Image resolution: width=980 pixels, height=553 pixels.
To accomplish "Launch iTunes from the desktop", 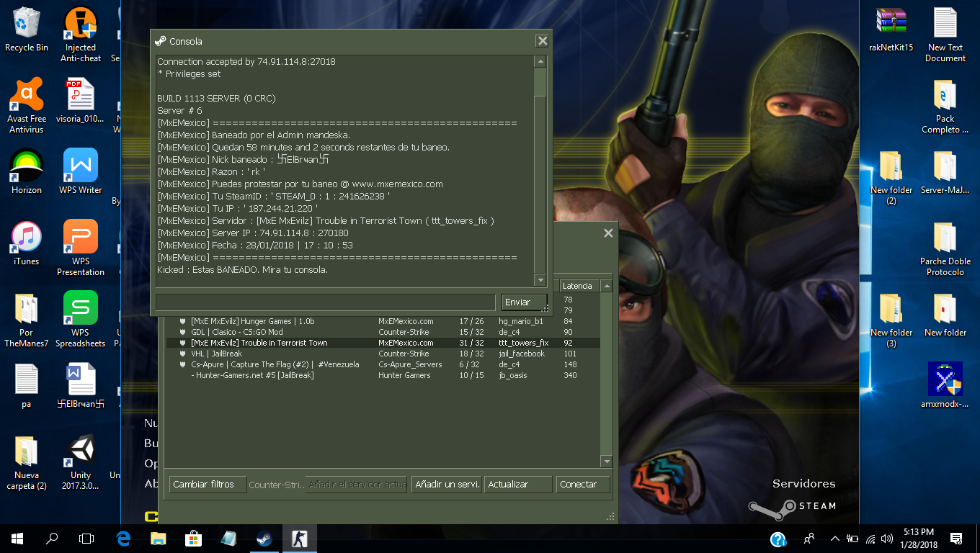I will (x=27, y=243).
